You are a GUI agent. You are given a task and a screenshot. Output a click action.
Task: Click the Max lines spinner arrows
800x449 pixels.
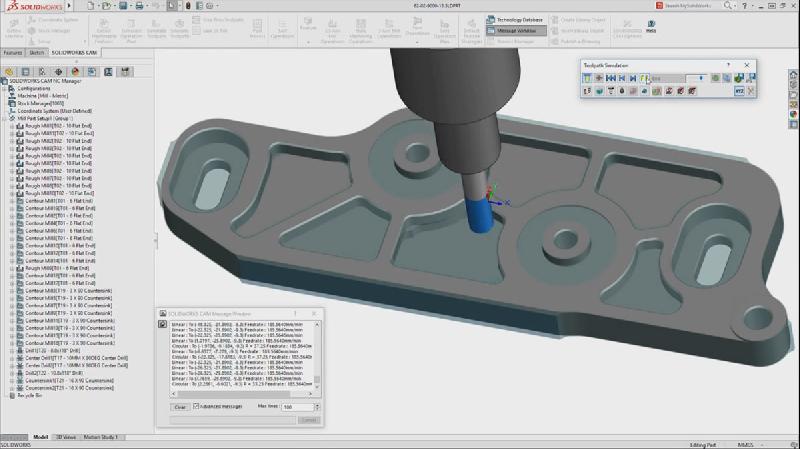tap(317, 407)
